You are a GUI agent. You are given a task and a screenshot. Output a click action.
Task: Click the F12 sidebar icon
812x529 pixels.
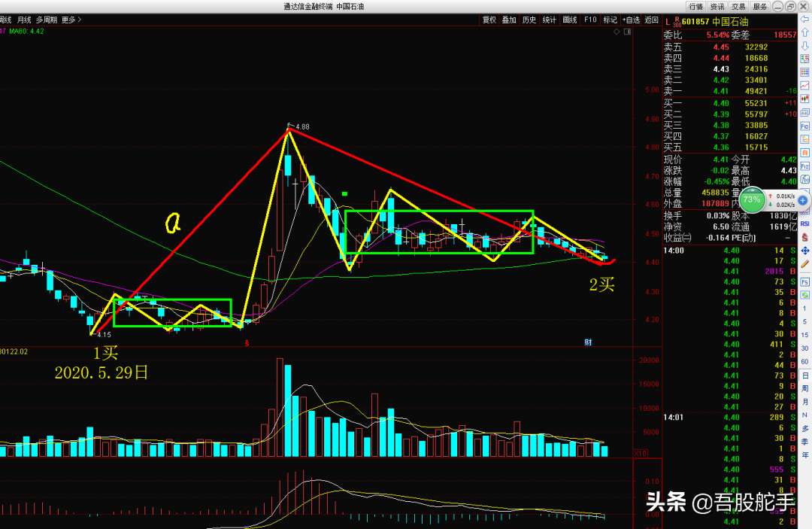coord(804,166)
